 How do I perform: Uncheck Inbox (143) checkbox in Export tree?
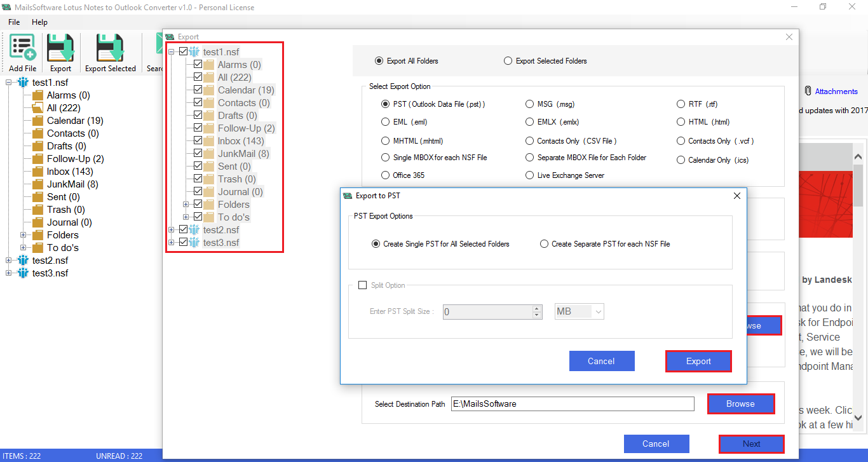click(x=198, y=140)
